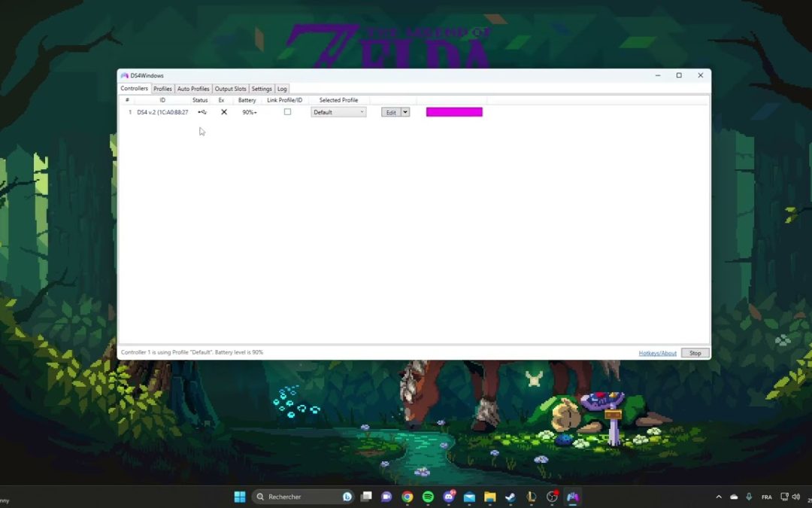Open the Auto Profiles tab
Image resolution: width=812 pixels, height=508 pixels.
click(x=193, y=89)
